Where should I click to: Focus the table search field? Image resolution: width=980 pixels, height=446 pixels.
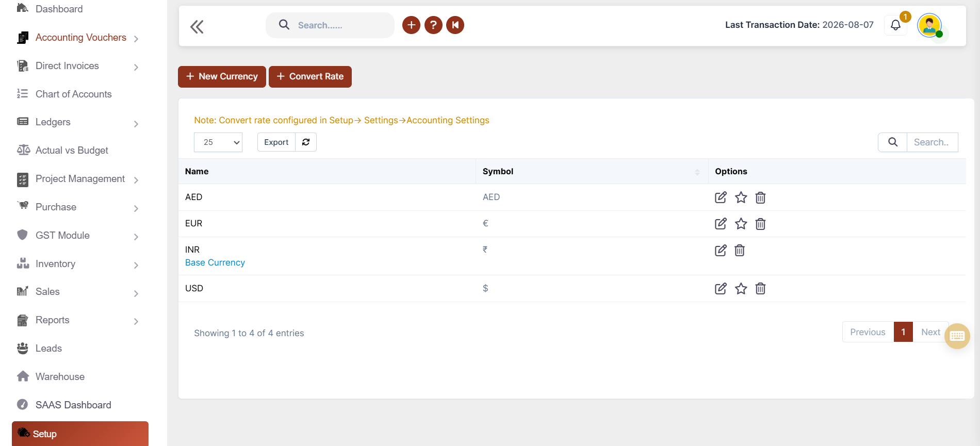(932, 142)
